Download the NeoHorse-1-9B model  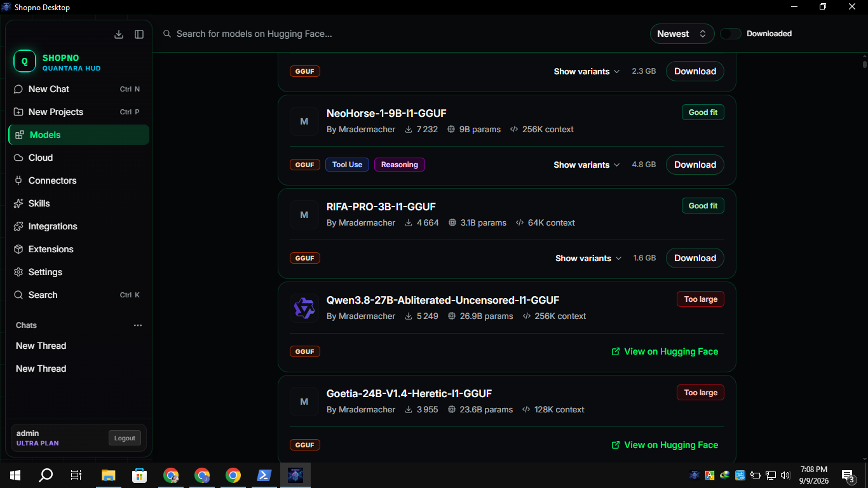(695, 165)
